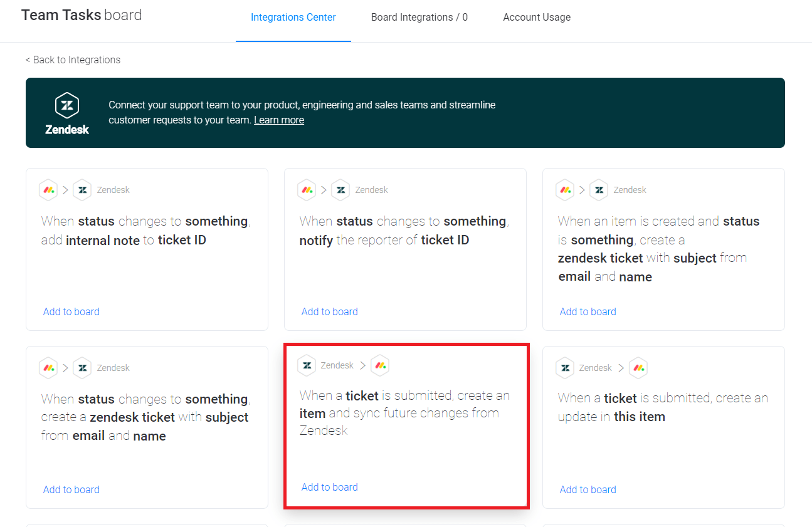
Task: Click Zendesk icon on 'notify the reporter' card
Action: (340, 190)
